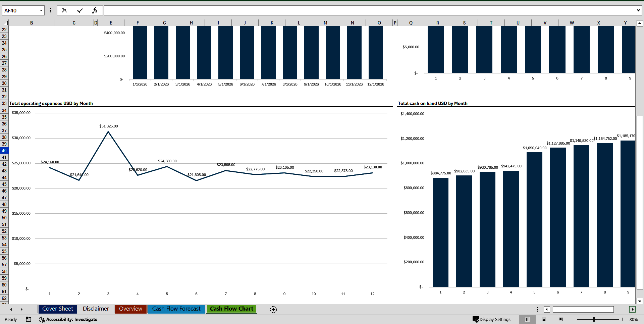Switch to Page Layout view
Viewport: 644px width, 324px height.
pos(544,319)
